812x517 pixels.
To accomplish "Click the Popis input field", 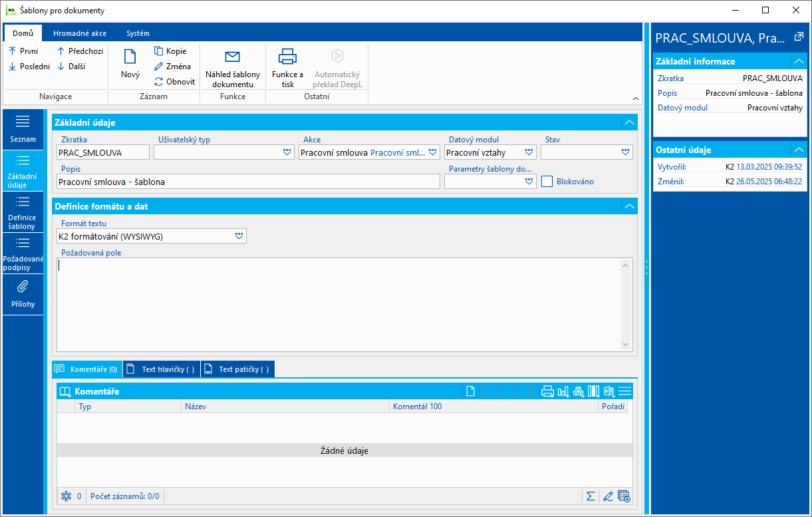I will 248,181.
